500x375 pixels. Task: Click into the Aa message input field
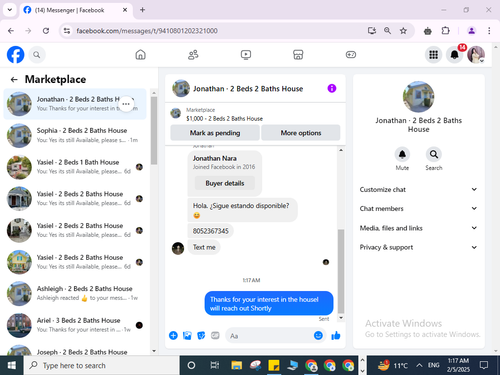pos(269,336)
